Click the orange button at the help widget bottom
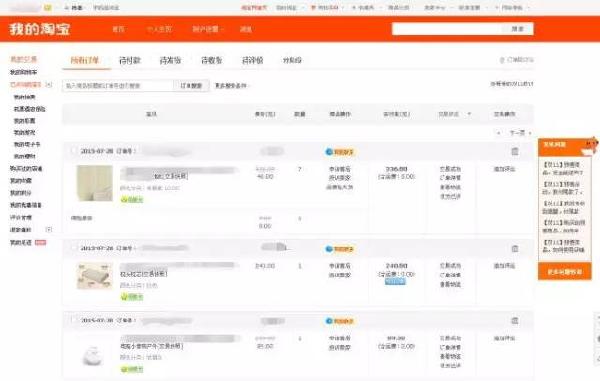This screenshot has width=600, height=381. click(x=565, y=272)
